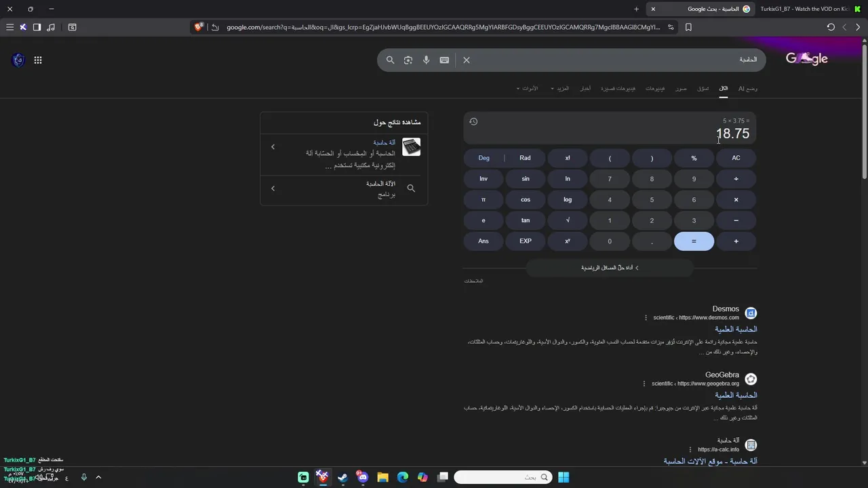This screenshot has height=488, width=868.
Task: Click the Ans button
Action: (x=484, y=241)
